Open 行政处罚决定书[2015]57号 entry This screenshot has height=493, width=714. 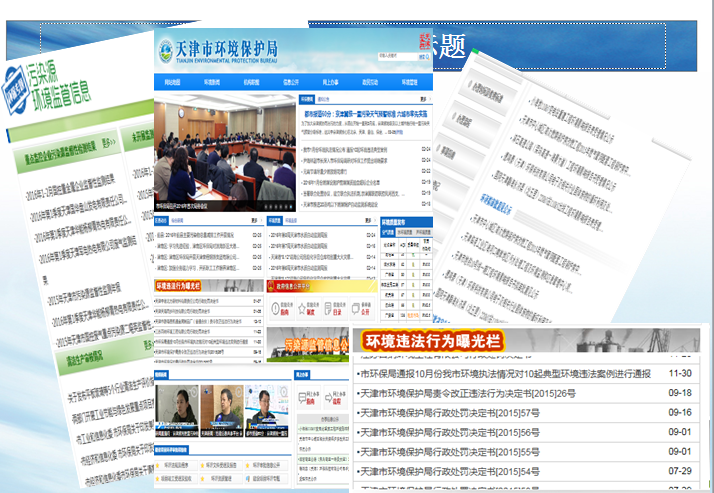point(450,413)
